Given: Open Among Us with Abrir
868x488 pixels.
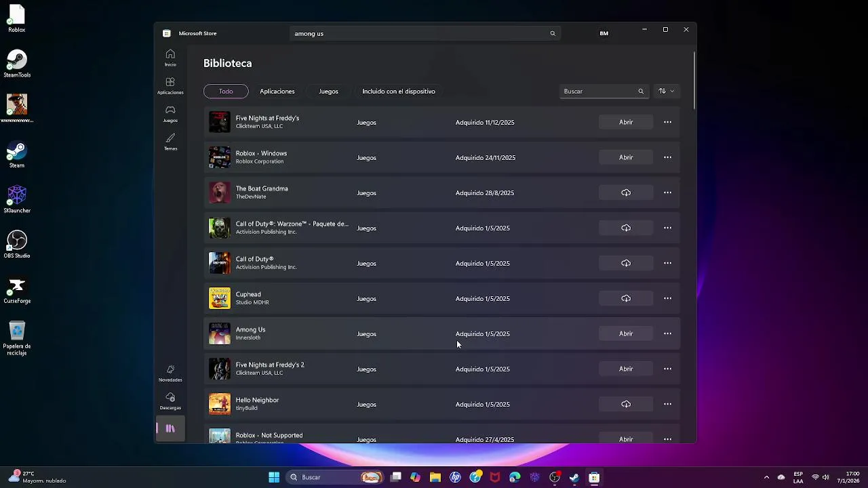Looking at the screenshot, I should (626, 333).
